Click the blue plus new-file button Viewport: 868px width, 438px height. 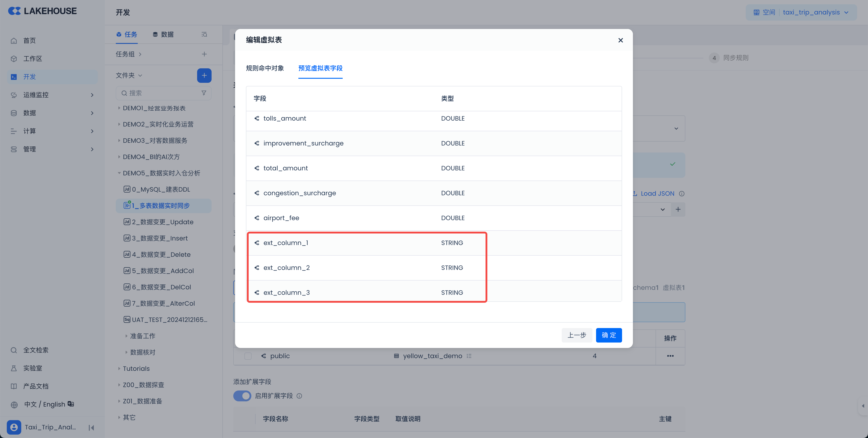[204, 76]
